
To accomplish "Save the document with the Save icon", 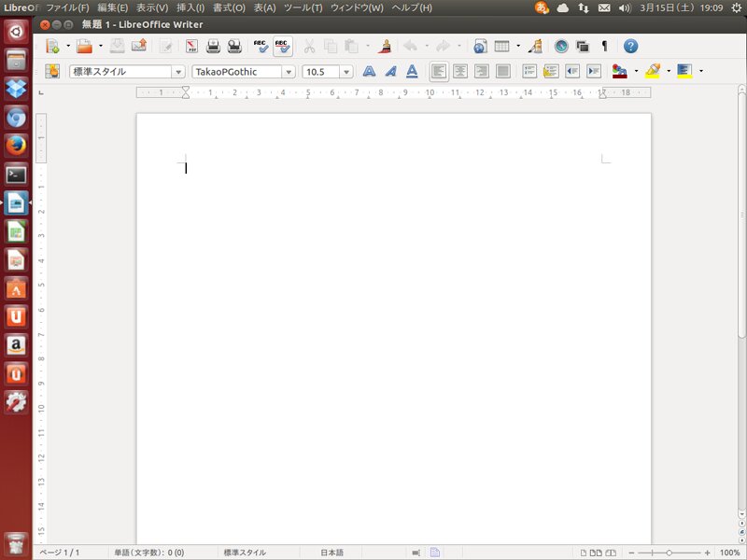I will (x=118, y=46).
